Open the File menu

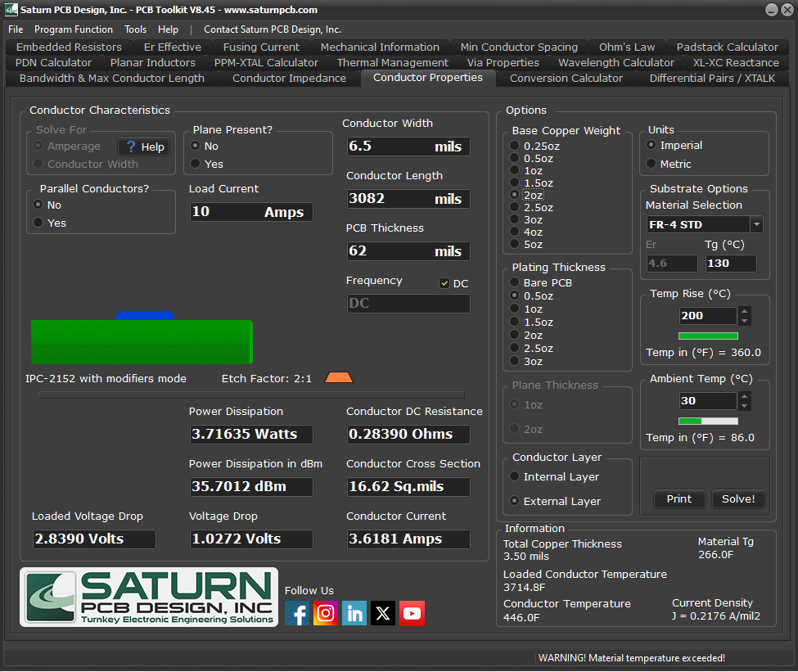click(x=16, y=29)
